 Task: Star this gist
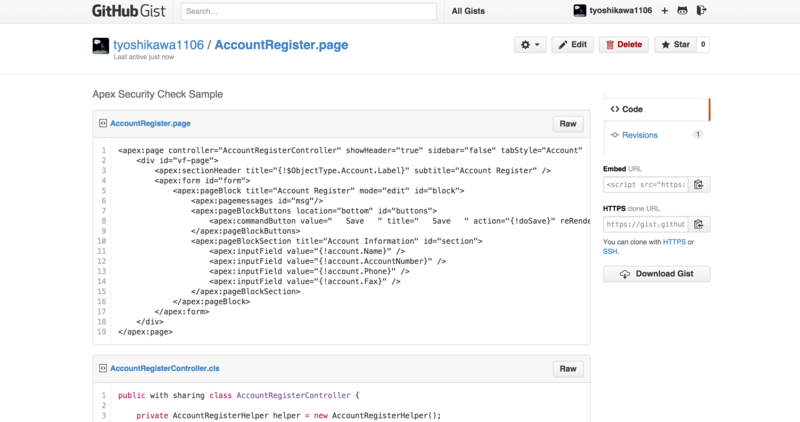675,44
